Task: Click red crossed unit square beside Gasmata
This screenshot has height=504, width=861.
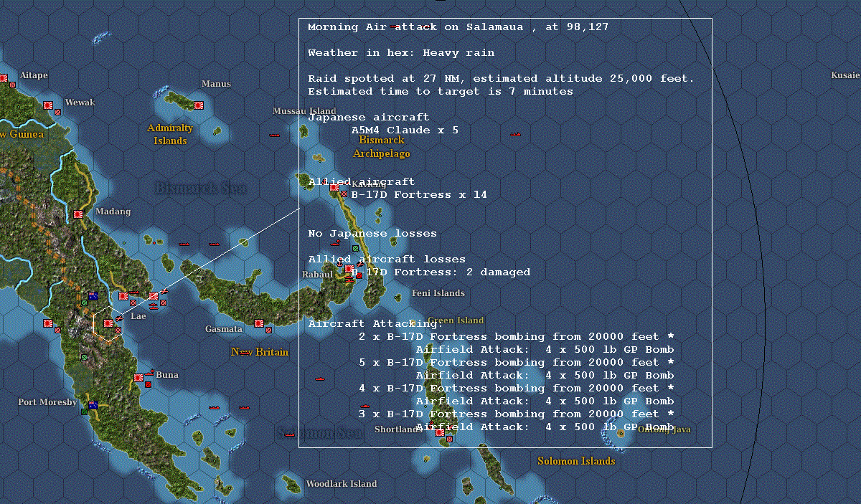Action: coord(268,330)
